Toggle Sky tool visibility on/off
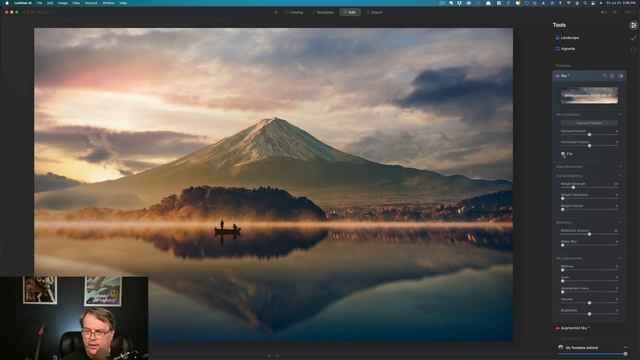 (620, 76)
